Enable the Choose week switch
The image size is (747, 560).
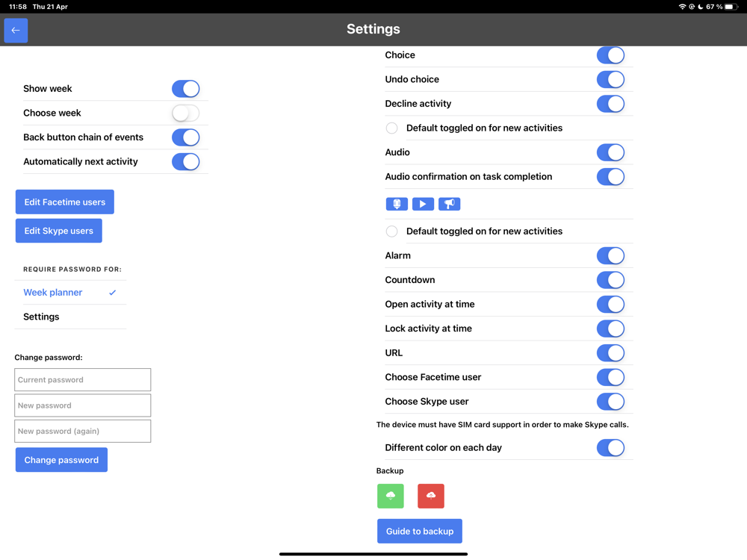185,113
